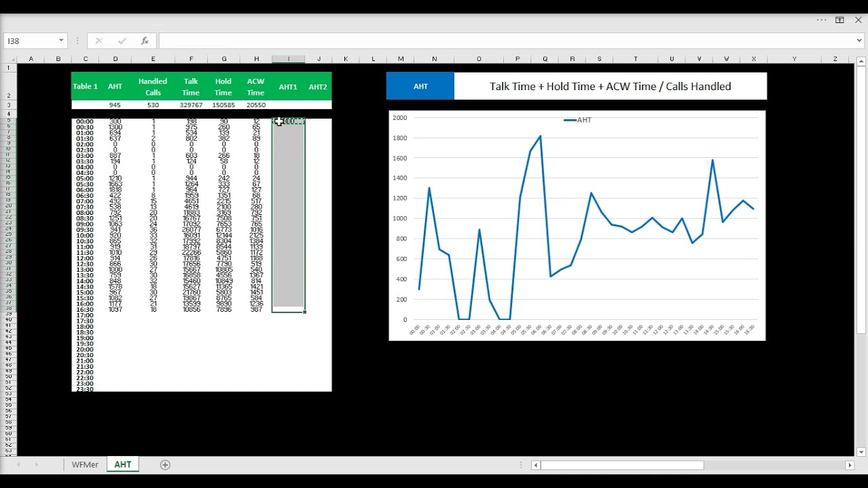868x488 pixels.
Task: Click the 2000 label on chart vertical axis
Action: (399, 118)
